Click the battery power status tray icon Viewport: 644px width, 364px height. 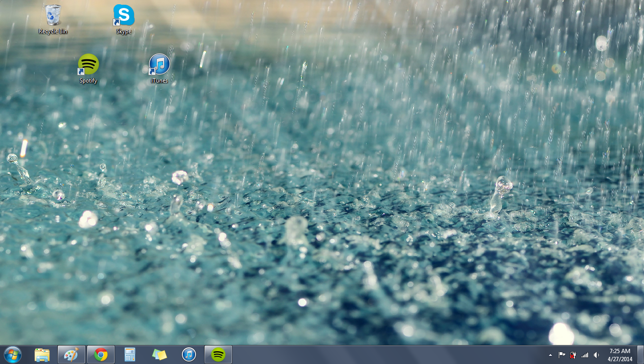click(x=573, y=355)
